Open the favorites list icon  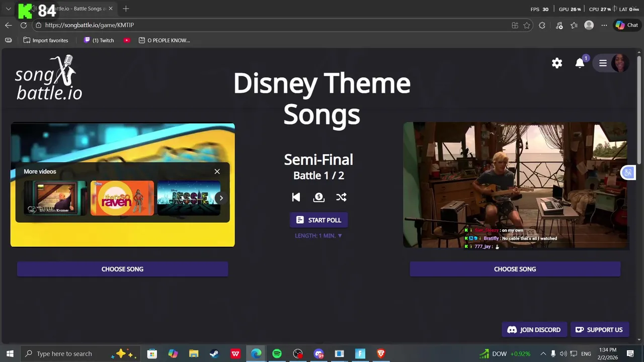pyautogui.click(x=574, y=25)
